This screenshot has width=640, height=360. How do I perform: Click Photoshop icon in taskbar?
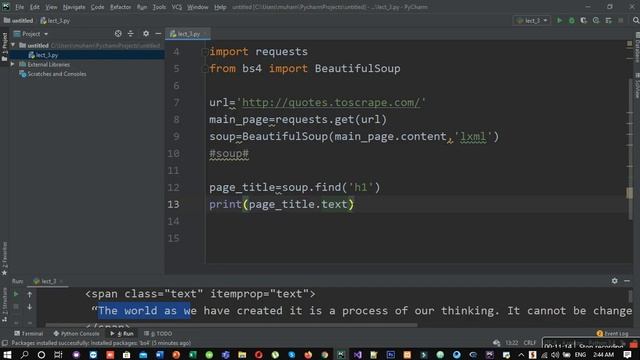pyautogui.click(x=391, y=354)
